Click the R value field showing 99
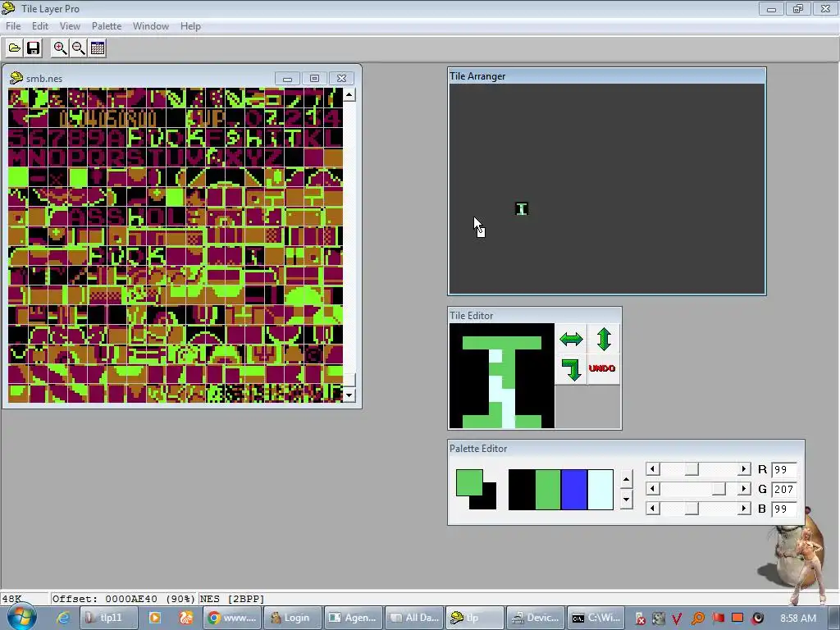840x630 pixels. pyautogui.click(x=783, y=470)
